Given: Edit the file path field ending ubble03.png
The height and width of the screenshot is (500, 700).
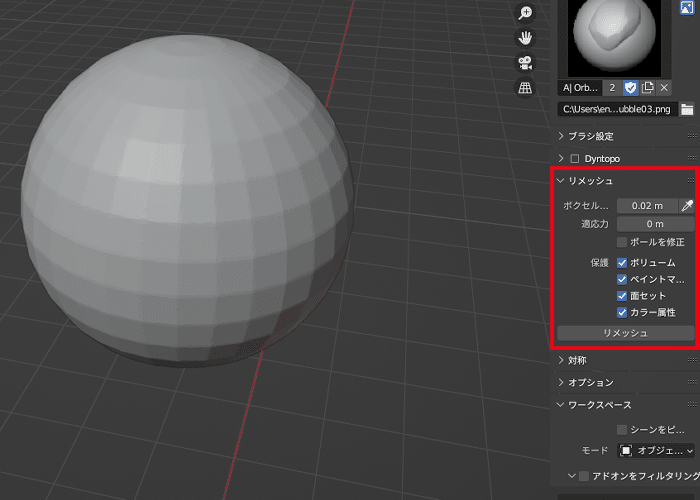Looking at the screenshot, I should (617, 109).
